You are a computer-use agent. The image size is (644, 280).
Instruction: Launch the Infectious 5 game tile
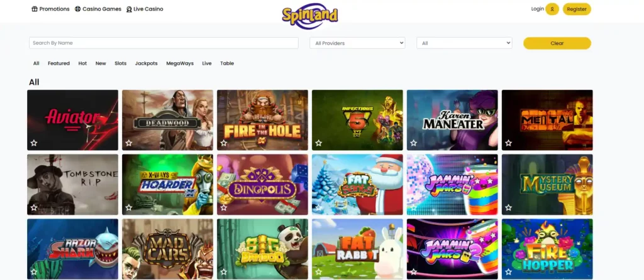tap(357, 120)
